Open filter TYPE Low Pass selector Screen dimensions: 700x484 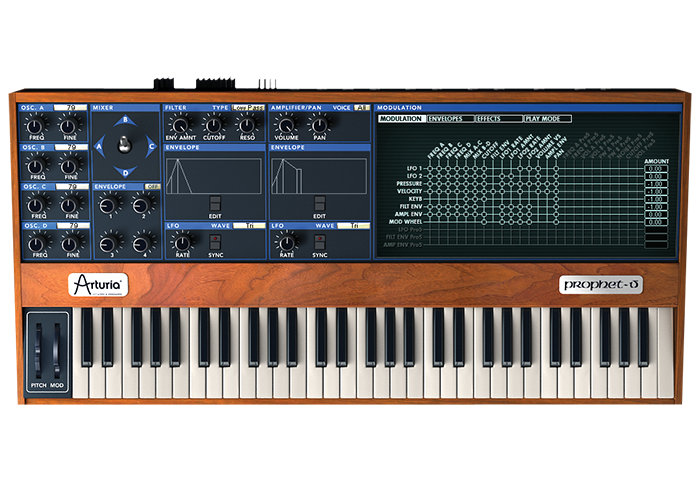coord(248,108)
